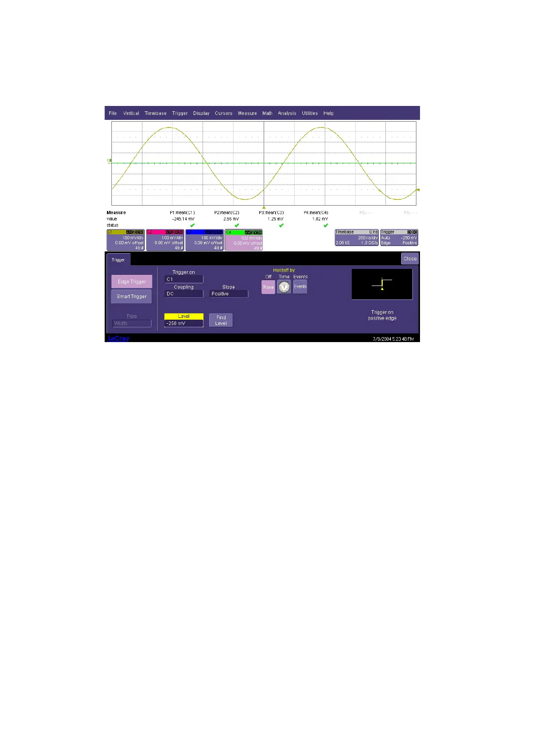This screenshot has height=756, width=535.
Task: Click the P2 status green checkmark
Action: tap(237, 225)
